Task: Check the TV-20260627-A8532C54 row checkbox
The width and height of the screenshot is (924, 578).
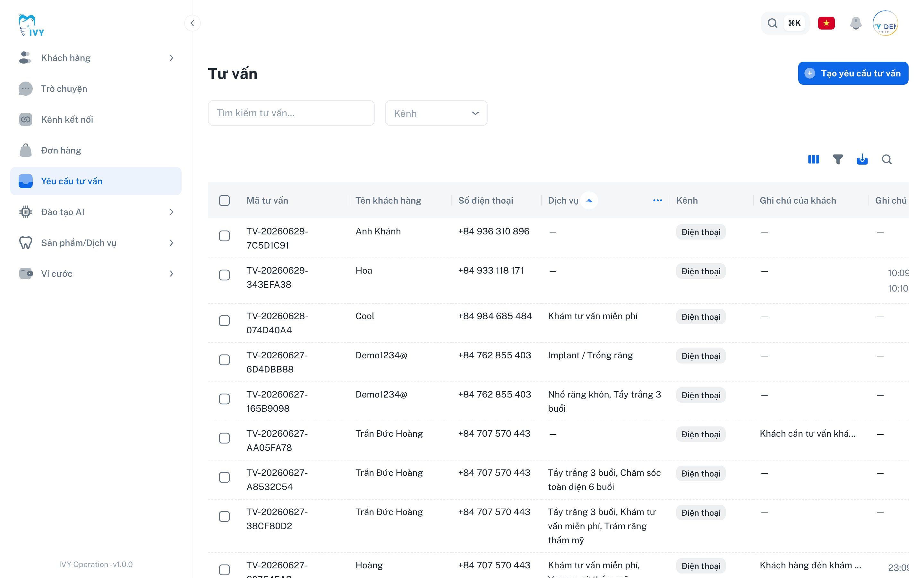Action: pos(224,477)
